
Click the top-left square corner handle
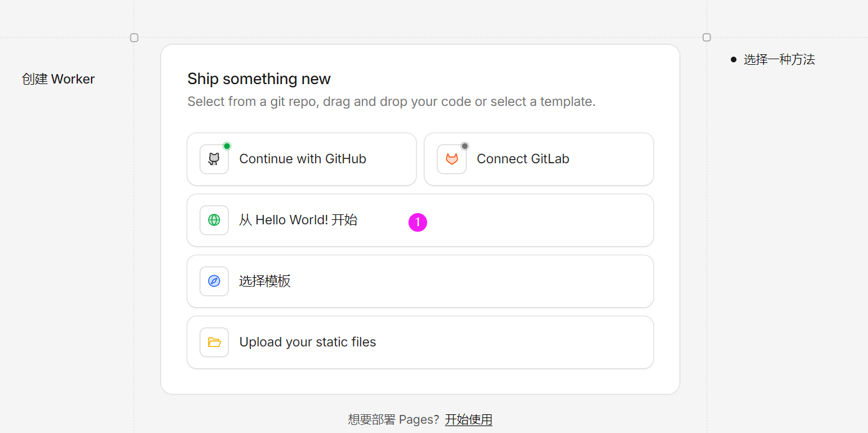pos(134,37)
